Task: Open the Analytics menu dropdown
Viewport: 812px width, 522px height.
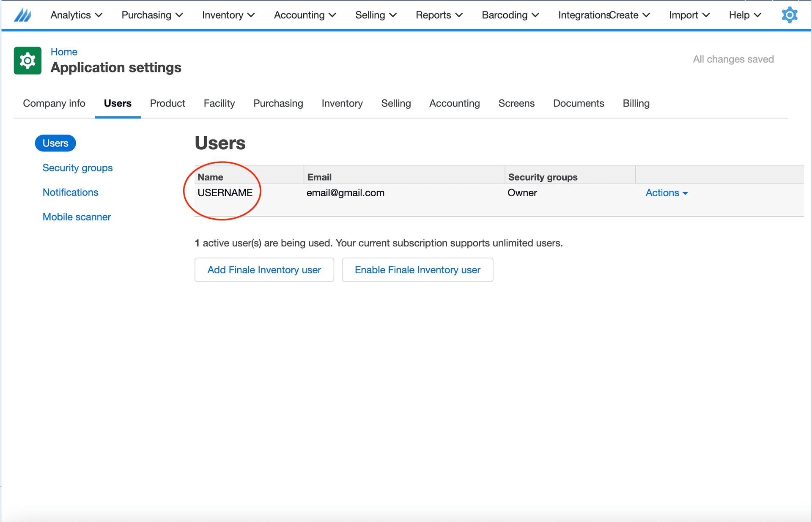Action: (76, 15)
